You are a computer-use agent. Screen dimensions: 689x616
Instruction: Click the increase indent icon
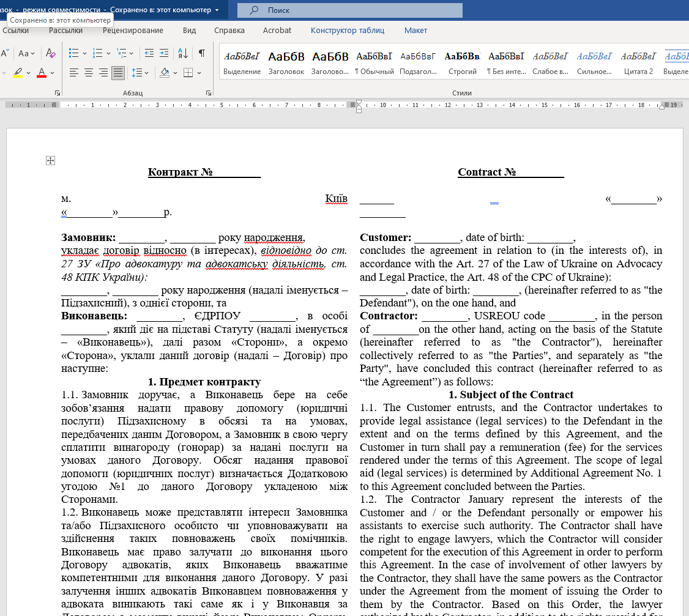164,53
